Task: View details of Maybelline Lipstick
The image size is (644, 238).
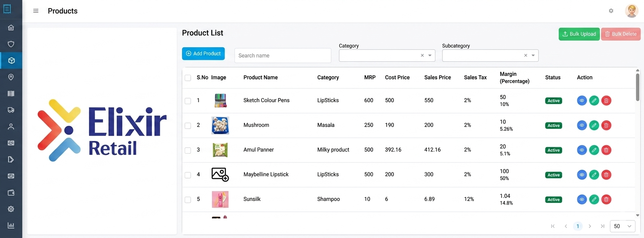Action: [x=582, y=175]
